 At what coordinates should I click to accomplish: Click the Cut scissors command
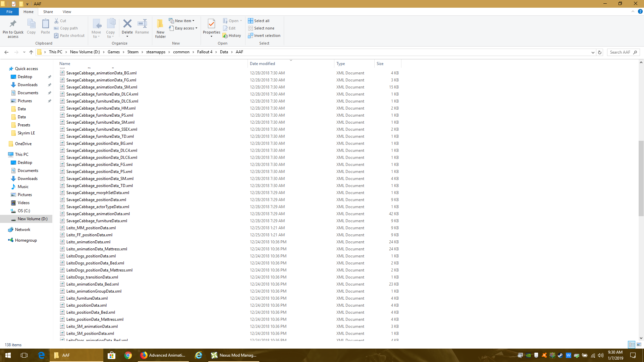[x=60, y=21]
